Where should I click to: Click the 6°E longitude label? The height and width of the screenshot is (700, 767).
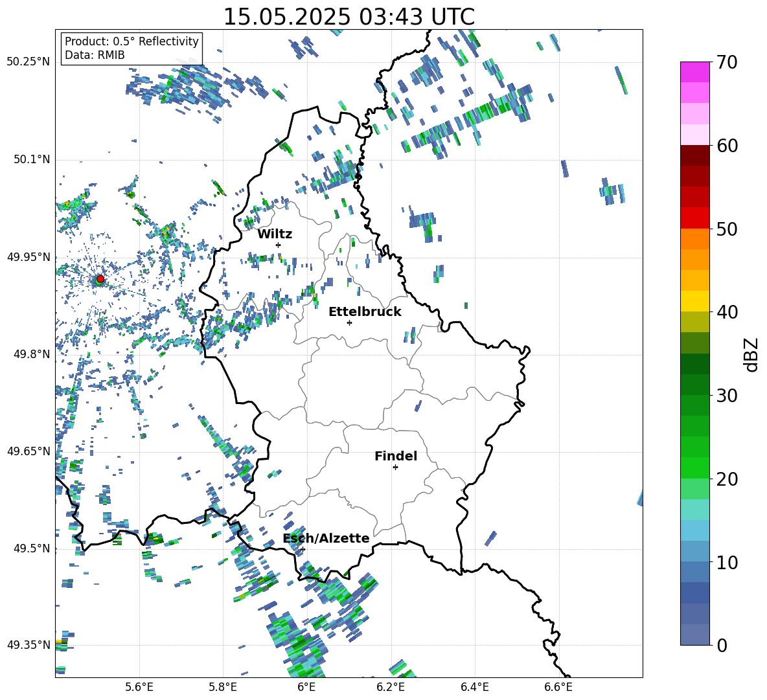(306, 687)
